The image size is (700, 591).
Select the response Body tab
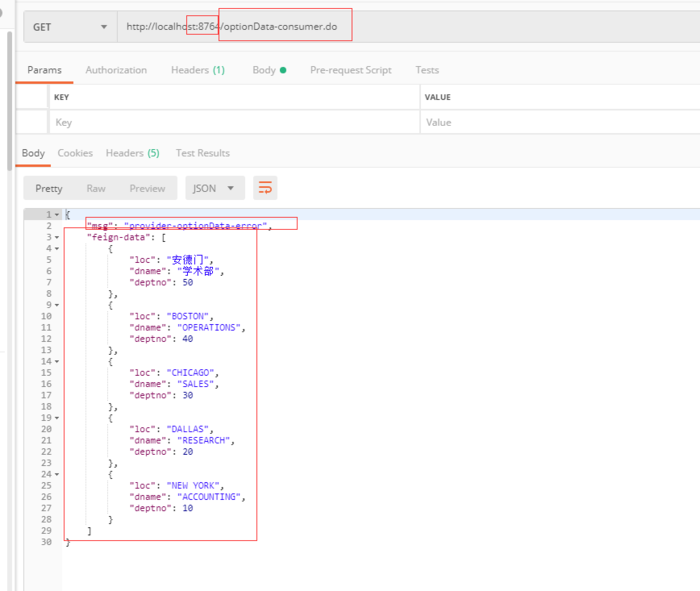pyautogui.click(x=33, y=153)
